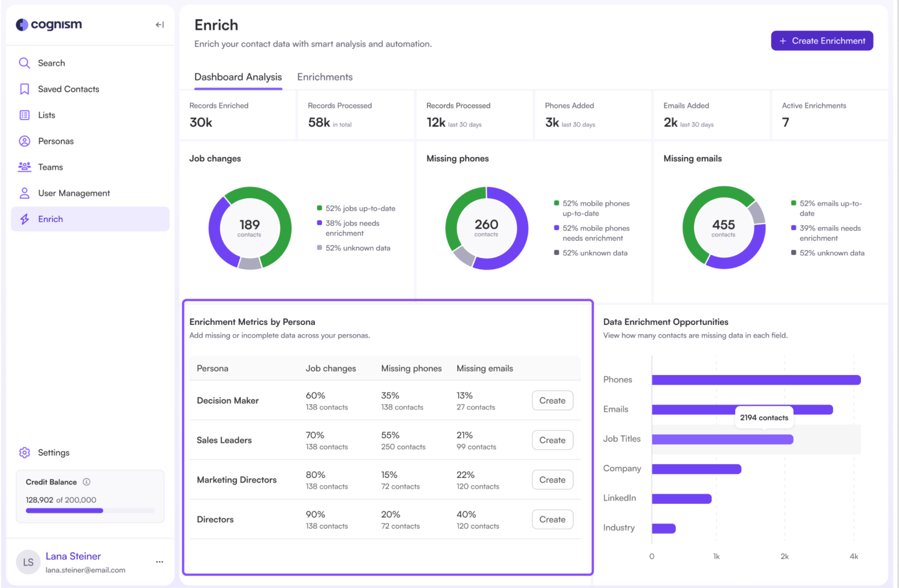Image resolution: width=899 pixels, height=588 pixels.
Task: Switch to the Enrichments tab
Action: coord(325,77)
